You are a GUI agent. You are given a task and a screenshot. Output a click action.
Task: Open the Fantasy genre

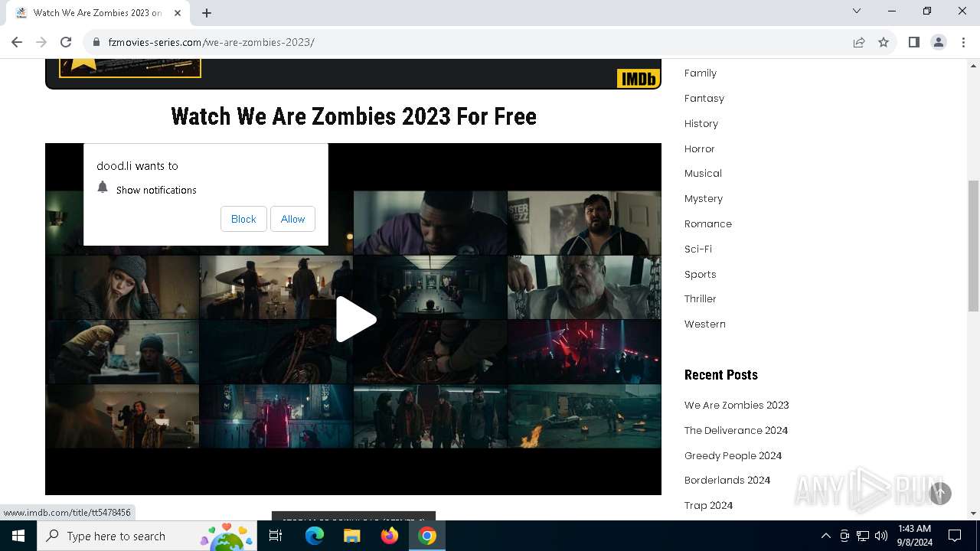(x=704, y=98)
